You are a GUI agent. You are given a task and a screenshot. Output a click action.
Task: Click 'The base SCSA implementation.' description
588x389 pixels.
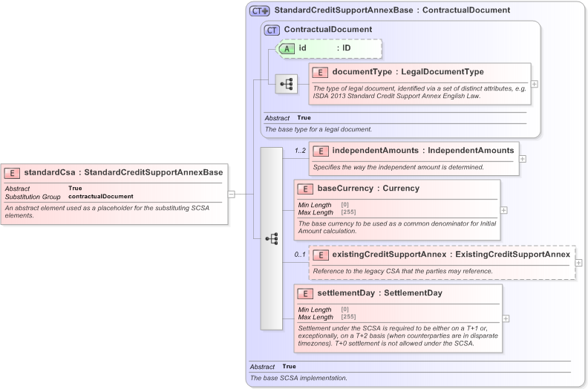tap(298, 378)
